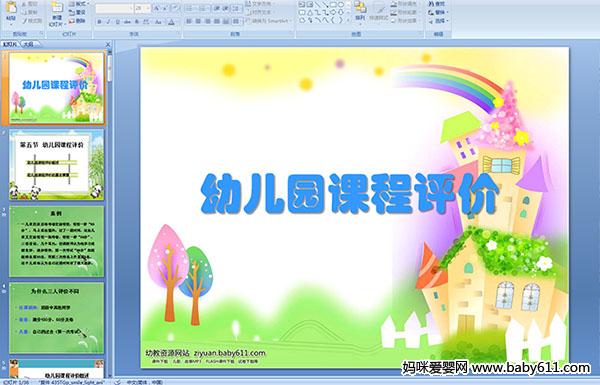Click the Layout button in the Slides group
This screenshot has height=385, width=600.
coord(78,4)
